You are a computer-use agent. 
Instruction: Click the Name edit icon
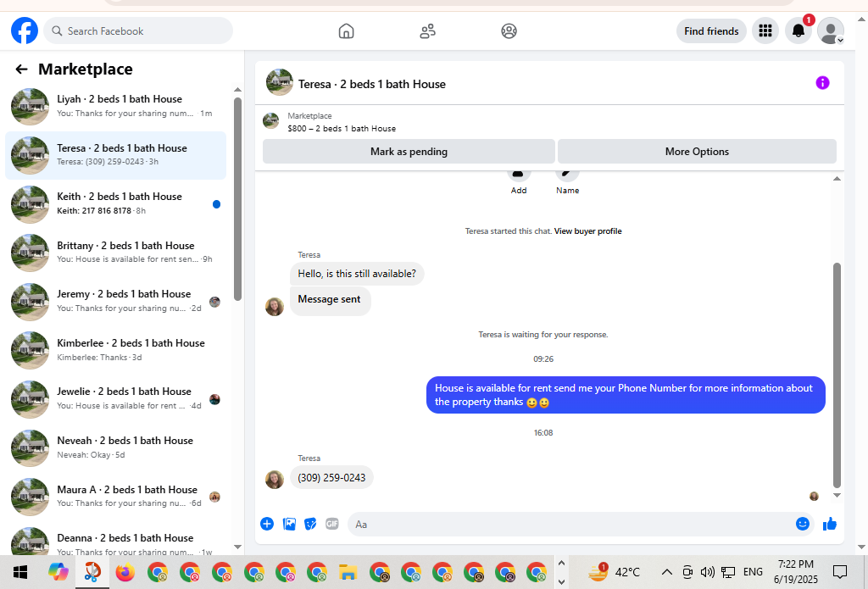(567, 176)
